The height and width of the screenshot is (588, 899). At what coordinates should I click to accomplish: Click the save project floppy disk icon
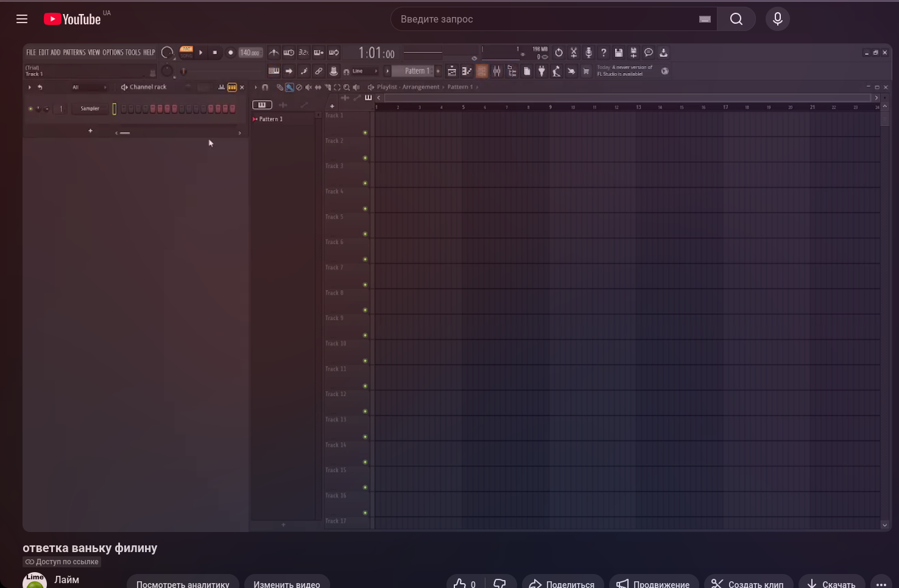(618, 53)
